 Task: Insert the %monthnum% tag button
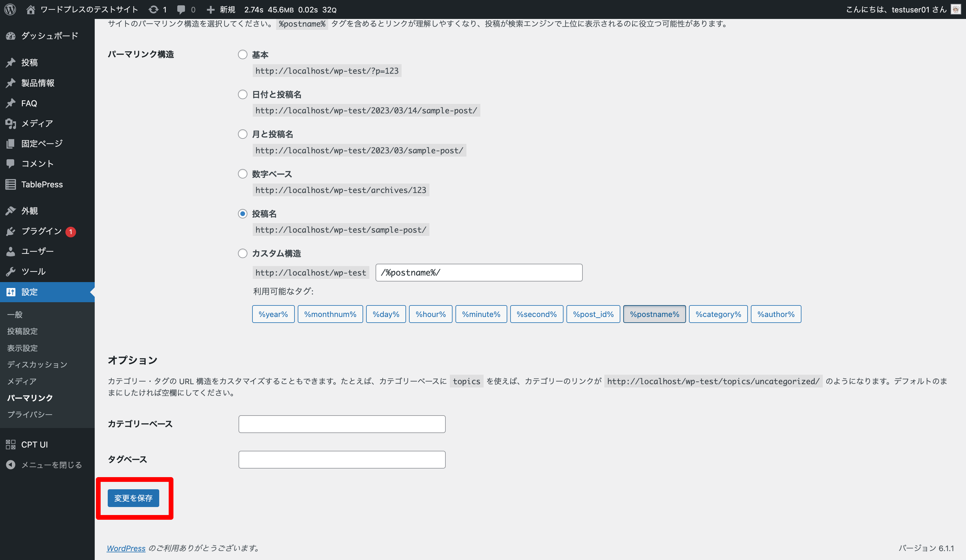(330, 314)
